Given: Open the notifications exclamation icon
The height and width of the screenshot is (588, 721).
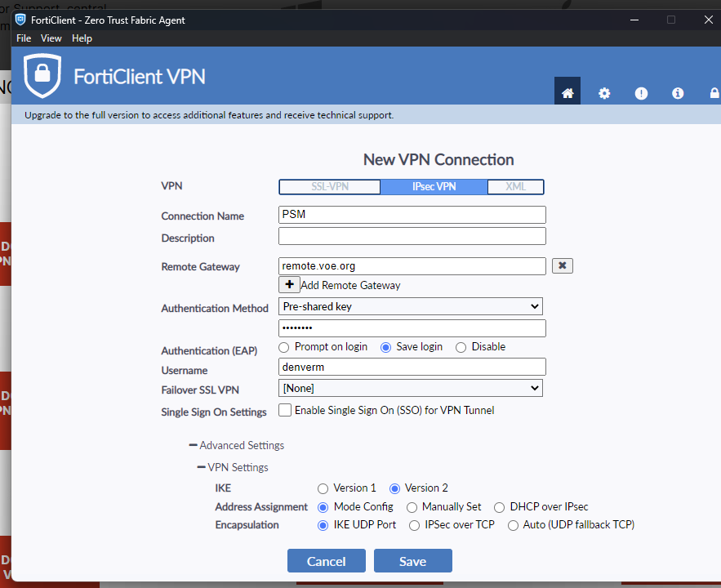Looking at the screenshot, I should click(641, 93).
